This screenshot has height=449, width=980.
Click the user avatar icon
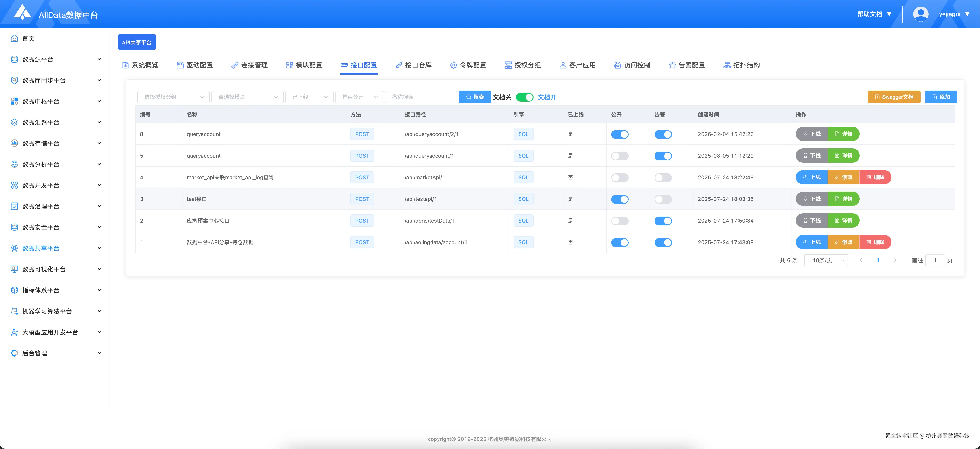pyautogui.click(x=921, y=14)
